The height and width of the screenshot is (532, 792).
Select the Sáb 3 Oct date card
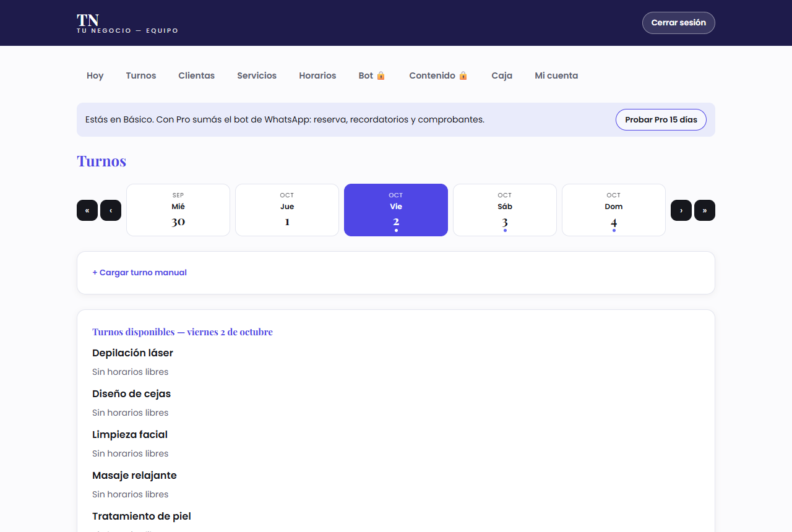click(505, 210)
